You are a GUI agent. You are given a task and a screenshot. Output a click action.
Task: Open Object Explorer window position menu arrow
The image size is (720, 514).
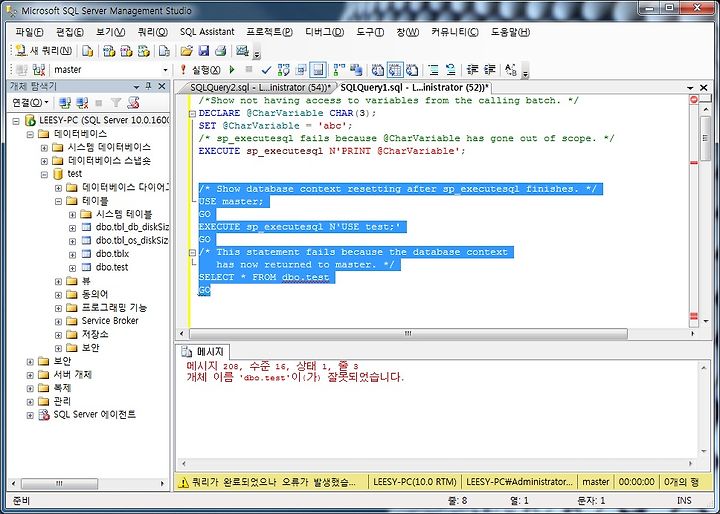[x=136, y=87]
